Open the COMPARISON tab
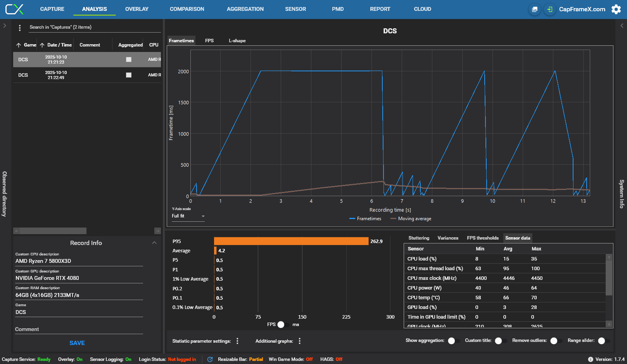This screenshot has width=627, height=364. [x=187, y=9]
